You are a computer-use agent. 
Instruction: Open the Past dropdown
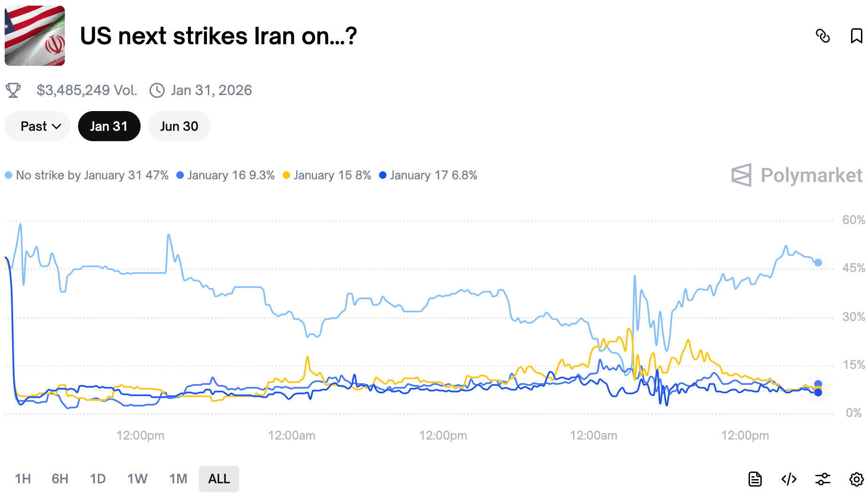tap(38, 126)
